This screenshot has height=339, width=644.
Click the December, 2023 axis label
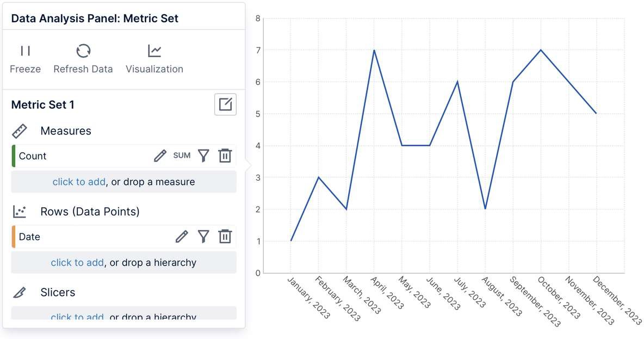617,300
